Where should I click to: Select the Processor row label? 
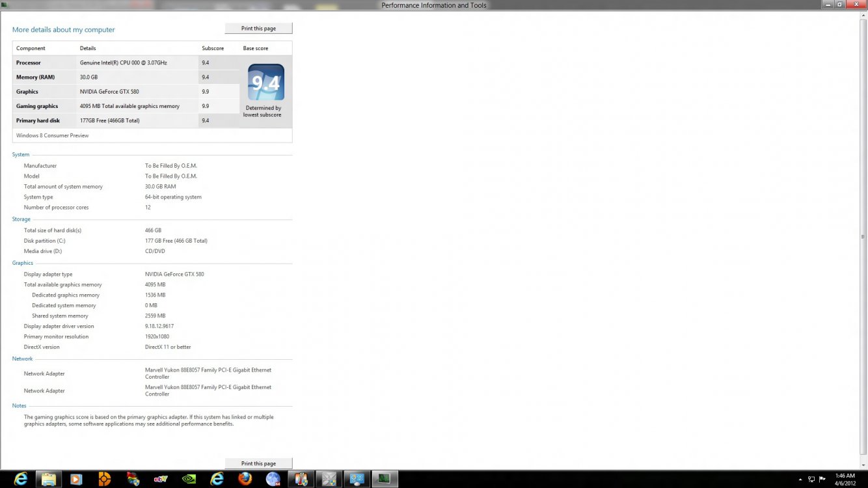(x=29, y=62)
